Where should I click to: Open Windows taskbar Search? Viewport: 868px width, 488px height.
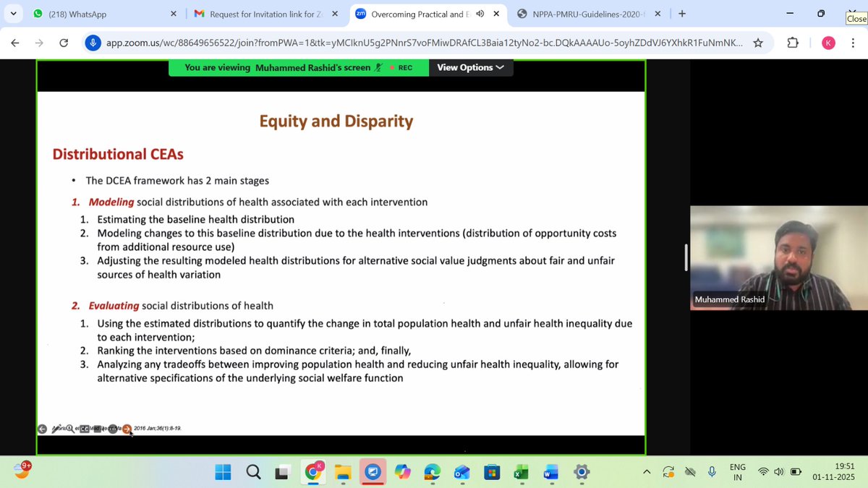point(253,472)
